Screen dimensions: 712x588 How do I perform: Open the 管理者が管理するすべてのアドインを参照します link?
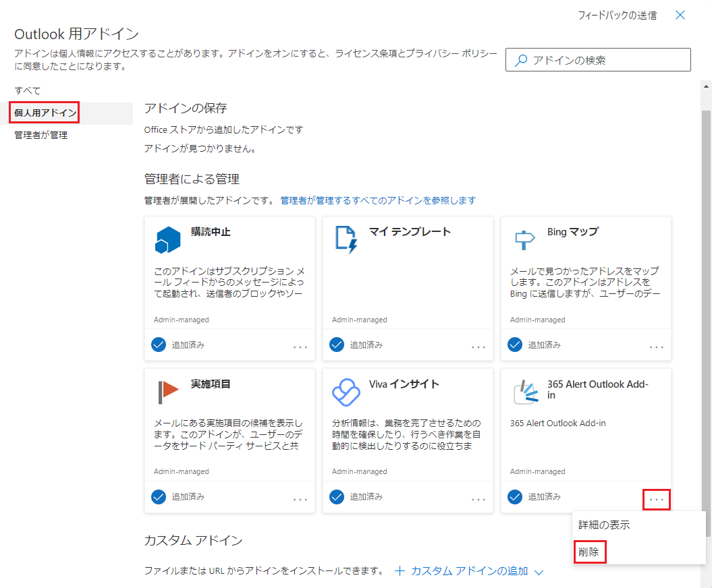tap(378, 200)
